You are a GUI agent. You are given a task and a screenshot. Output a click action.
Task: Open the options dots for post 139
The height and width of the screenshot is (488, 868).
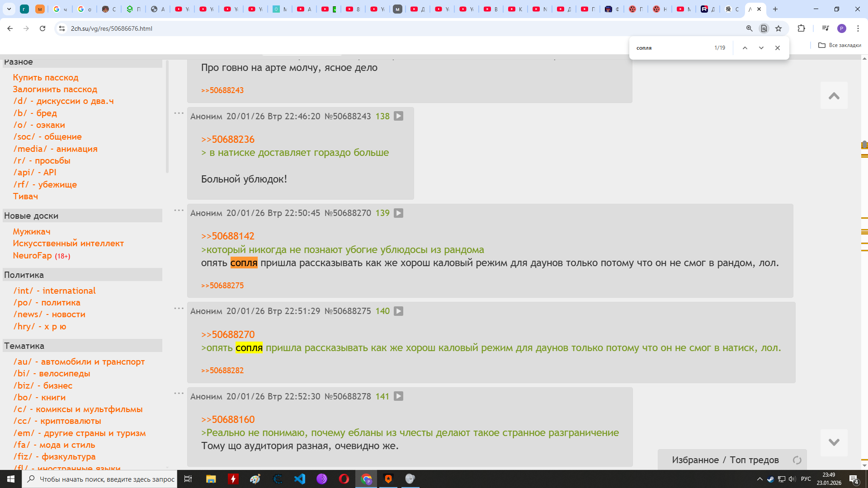179,211
